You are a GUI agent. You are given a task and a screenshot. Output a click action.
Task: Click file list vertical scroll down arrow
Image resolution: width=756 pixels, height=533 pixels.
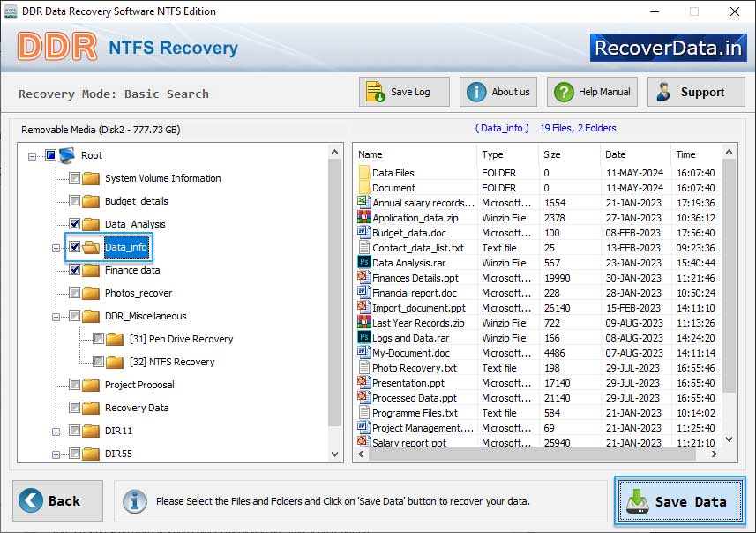pos(729,439)
